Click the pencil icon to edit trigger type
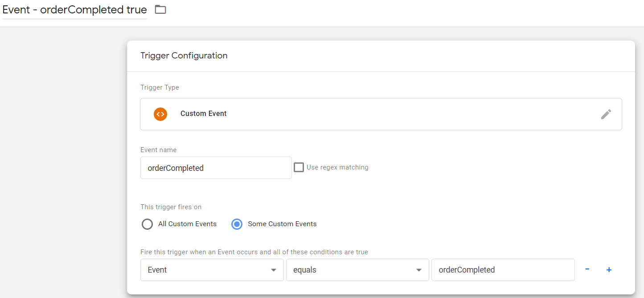This screenshot has width=644, height=298. pos(606,114)
